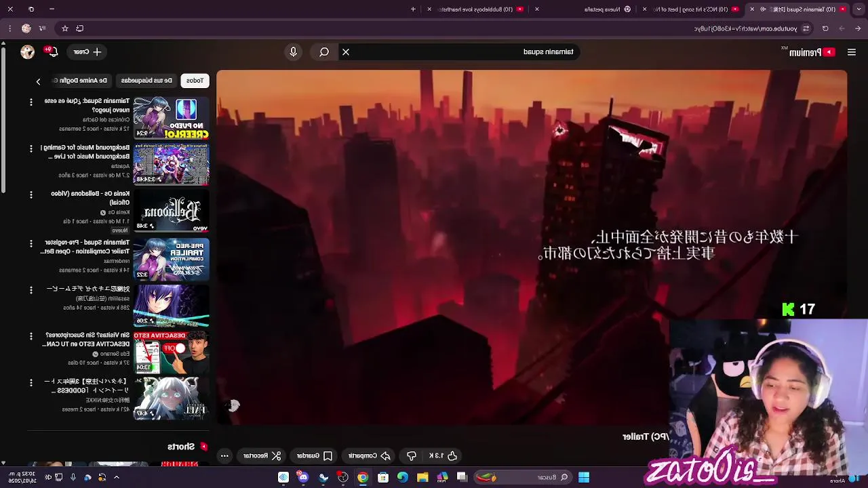Open the Windows Start button
This screenshot has height=488, width=868.
coord(584,477)
